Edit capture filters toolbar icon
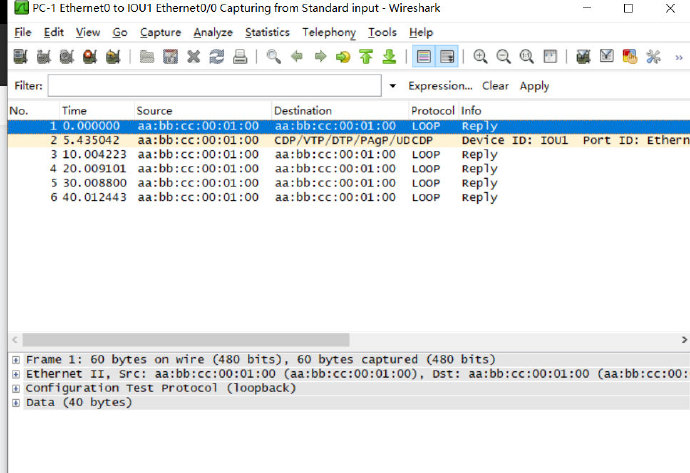The image size is (690, 473). [x=584, y=57]
